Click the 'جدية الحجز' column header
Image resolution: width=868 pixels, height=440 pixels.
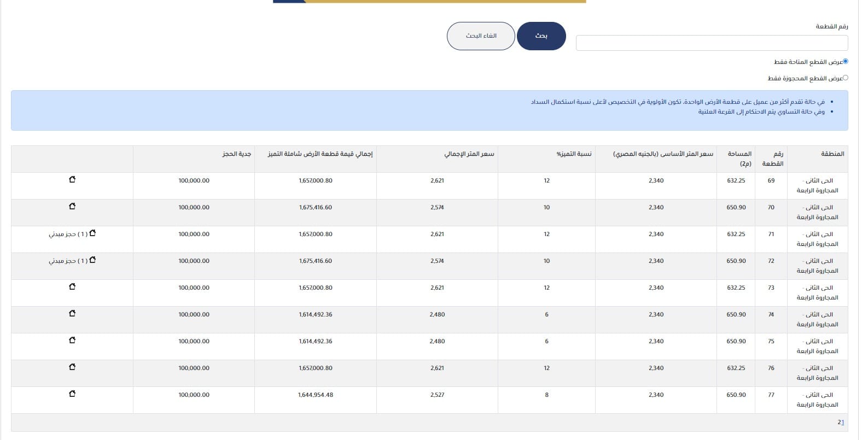pos(236,154)
